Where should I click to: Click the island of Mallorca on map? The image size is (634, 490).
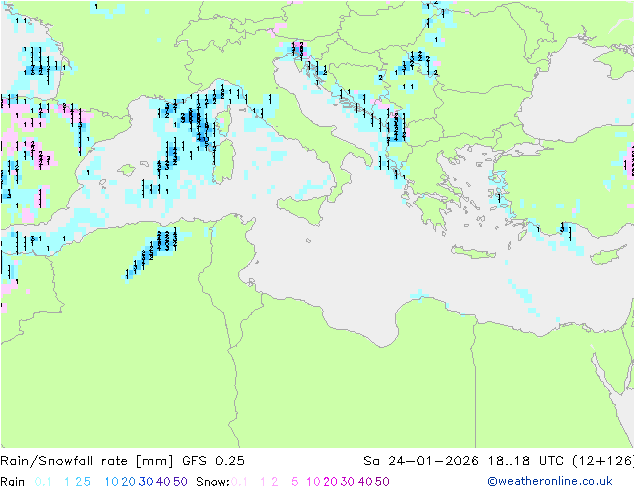coord(127,170)
